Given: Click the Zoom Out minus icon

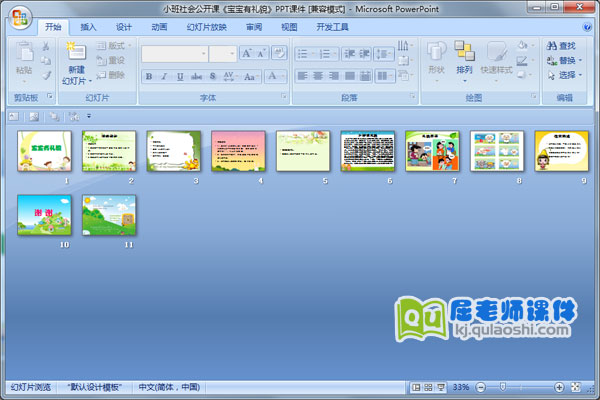Looking at the screenshot, I should (x=481, y=387).
